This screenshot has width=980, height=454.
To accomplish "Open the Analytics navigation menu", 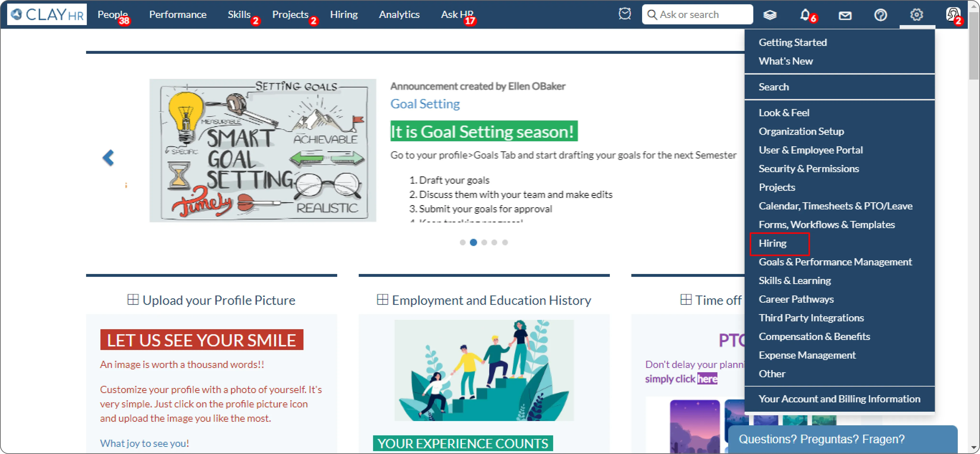I will [x=399, y=14].
